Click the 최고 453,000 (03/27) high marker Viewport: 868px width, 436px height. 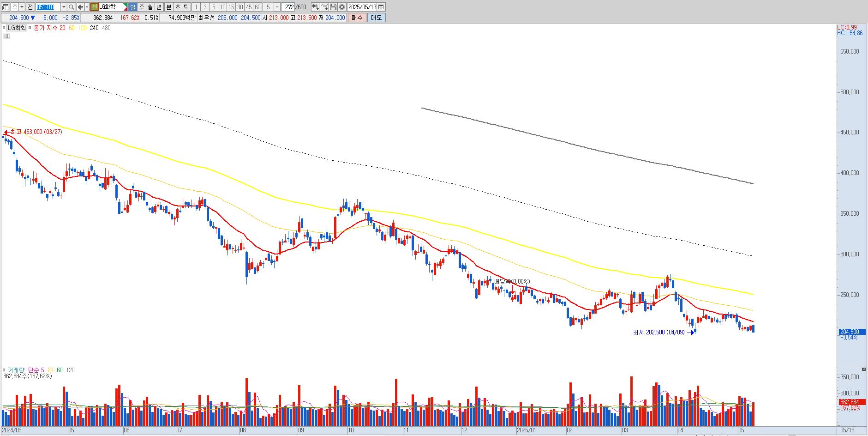[x=33, y=132]
